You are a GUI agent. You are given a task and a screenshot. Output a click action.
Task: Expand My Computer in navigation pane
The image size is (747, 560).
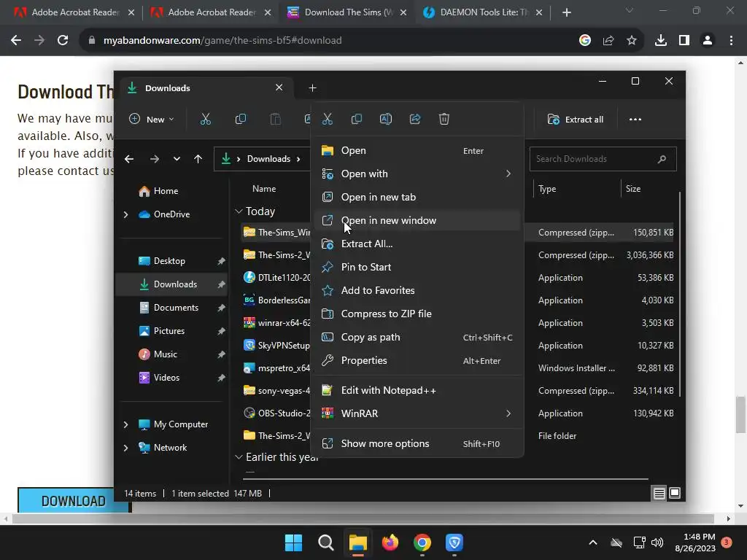(x=125, y=424)
